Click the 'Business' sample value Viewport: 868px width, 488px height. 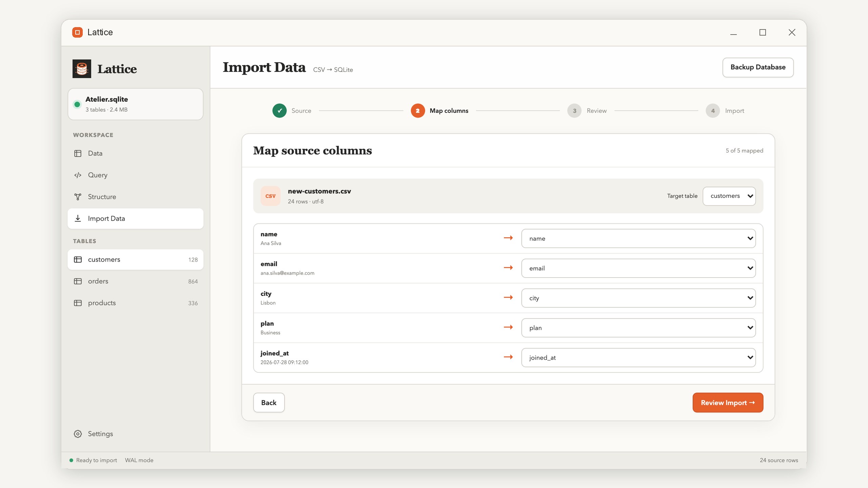pos(270,333)
